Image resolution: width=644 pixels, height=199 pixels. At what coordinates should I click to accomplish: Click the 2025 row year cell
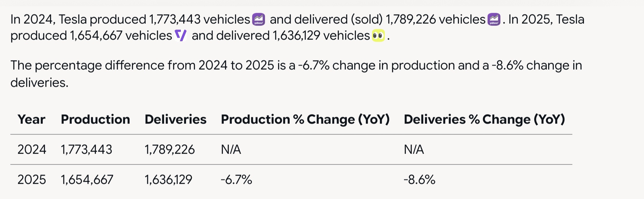click(x=32, y=180)
